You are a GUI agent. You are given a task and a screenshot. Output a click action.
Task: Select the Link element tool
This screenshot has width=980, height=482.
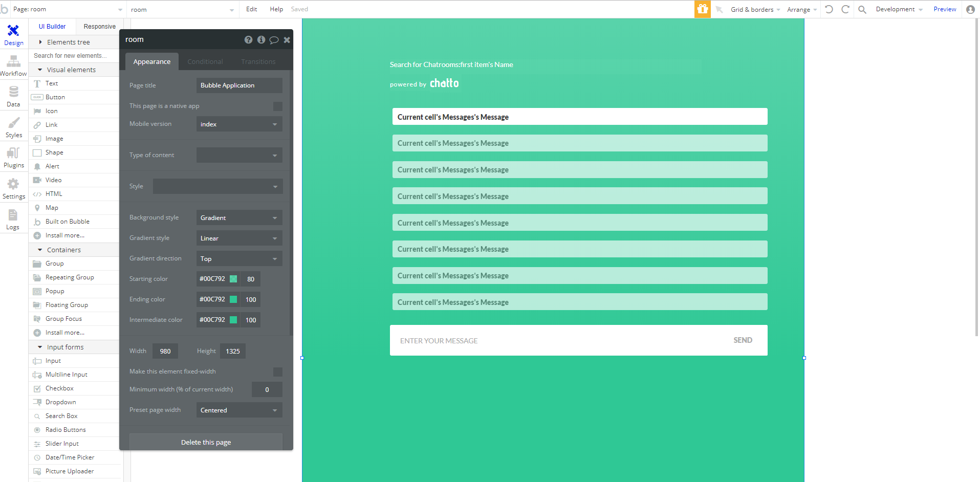point(75,125)
